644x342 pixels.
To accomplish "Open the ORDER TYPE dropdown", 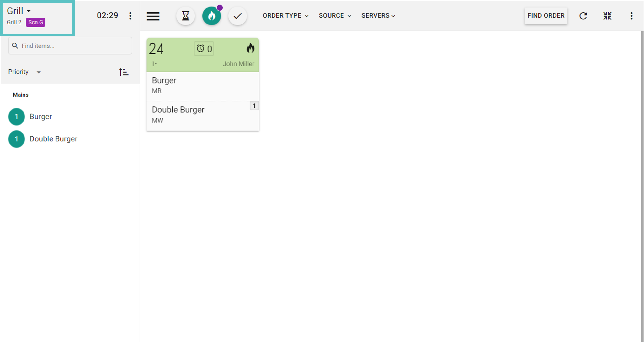I will [x=285, y=15].
